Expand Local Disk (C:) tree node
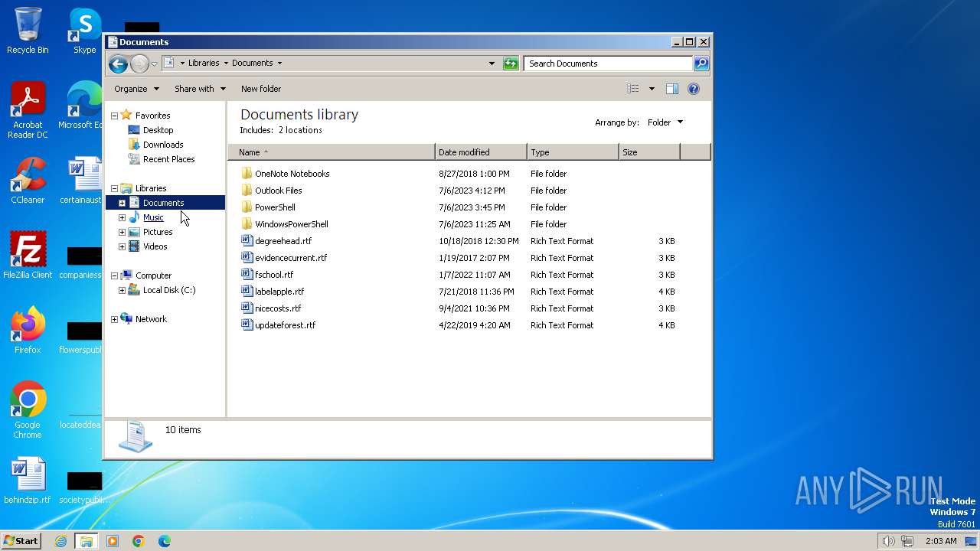This screenshot has height=551, width=980. point(122,290)
